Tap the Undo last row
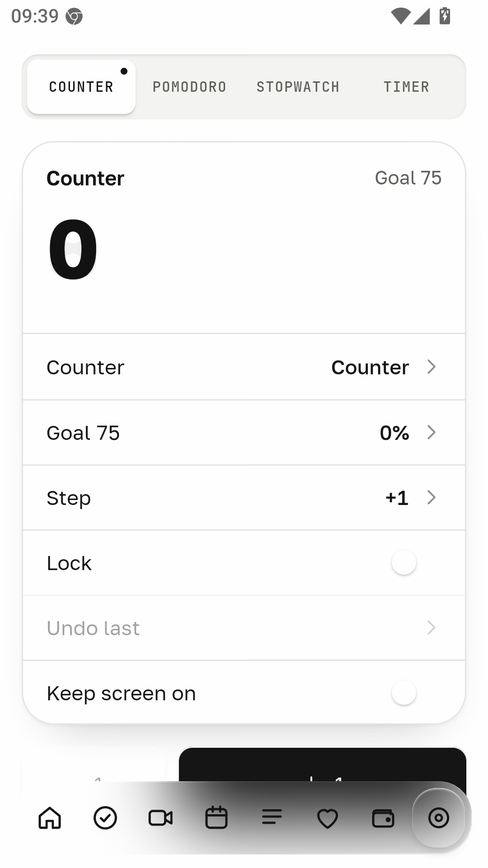Screen dimensions: 488x868 (x=244, y=628)
